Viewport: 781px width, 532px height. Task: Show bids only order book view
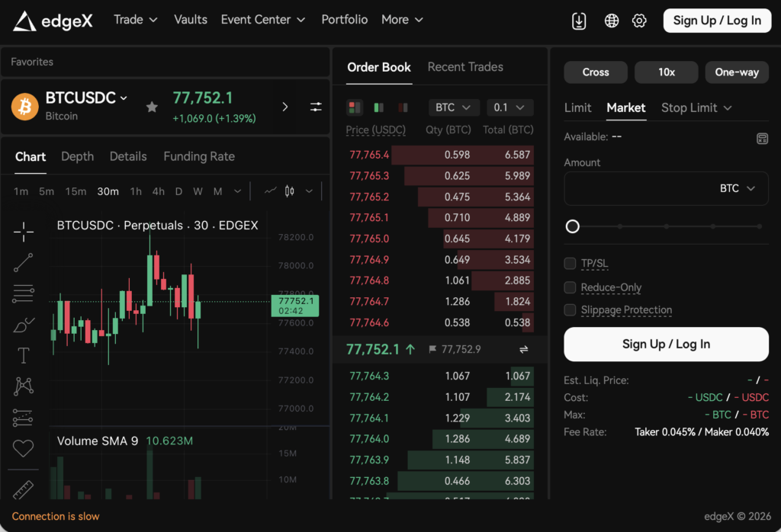379,107
